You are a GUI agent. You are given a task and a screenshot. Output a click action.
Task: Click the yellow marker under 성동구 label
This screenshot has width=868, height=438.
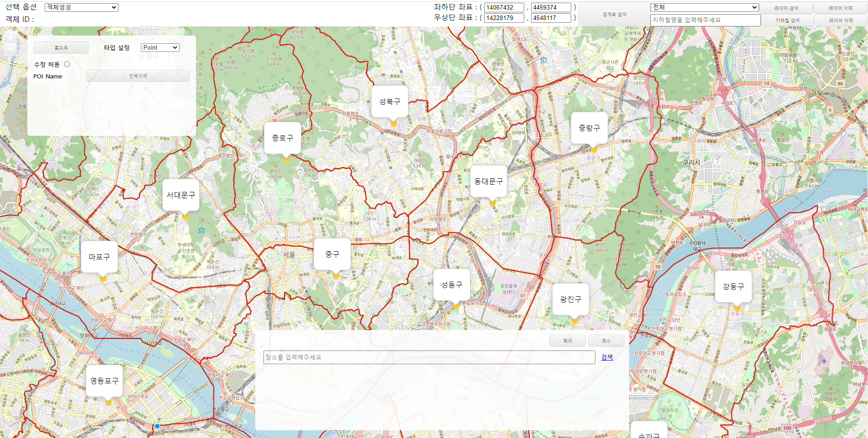[x=455, y=306]
